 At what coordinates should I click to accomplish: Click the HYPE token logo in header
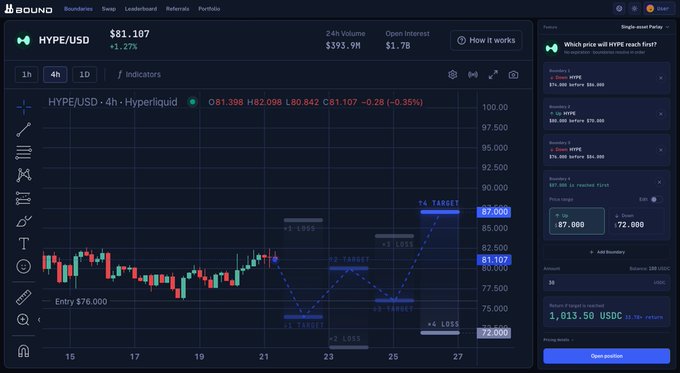(x=23, y=40)
